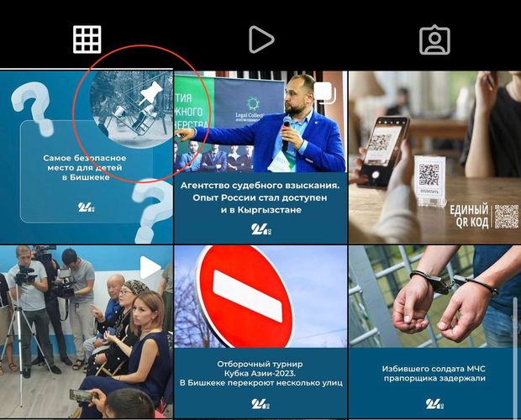Click the play icon on press conference video
The image size is (521, 420).
(150, 267)
